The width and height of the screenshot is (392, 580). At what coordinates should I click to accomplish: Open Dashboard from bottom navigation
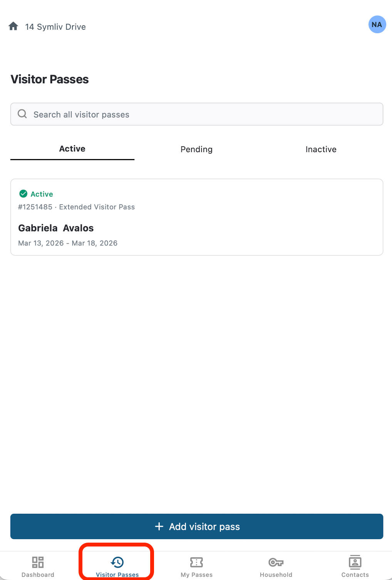point(38,567)
